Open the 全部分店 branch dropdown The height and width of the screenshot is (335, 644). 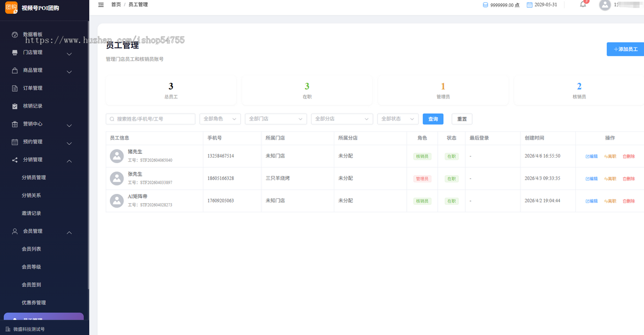342,119
